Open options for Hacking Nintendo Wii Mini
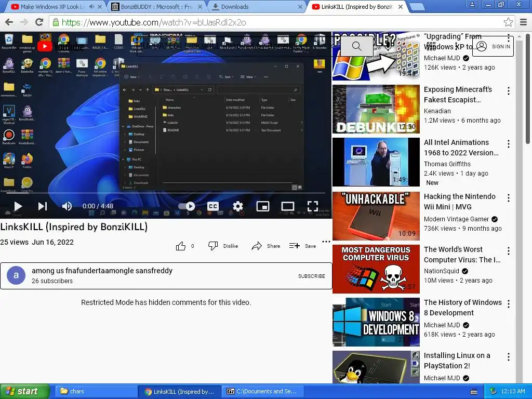The width and height of the screenshot is (532, 399). [x=508, y=198]
